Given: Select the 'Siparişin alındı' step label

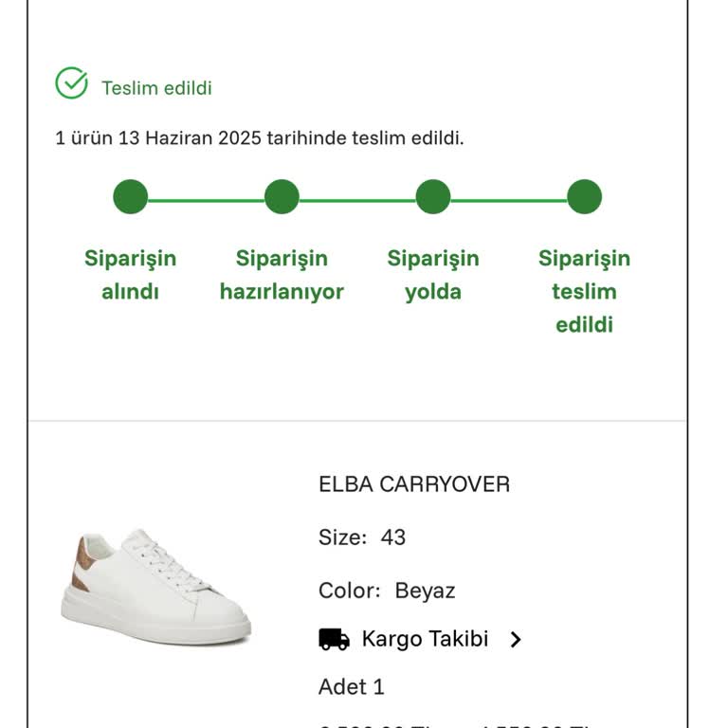Looking at the screenshot, I should click(130, 275).
